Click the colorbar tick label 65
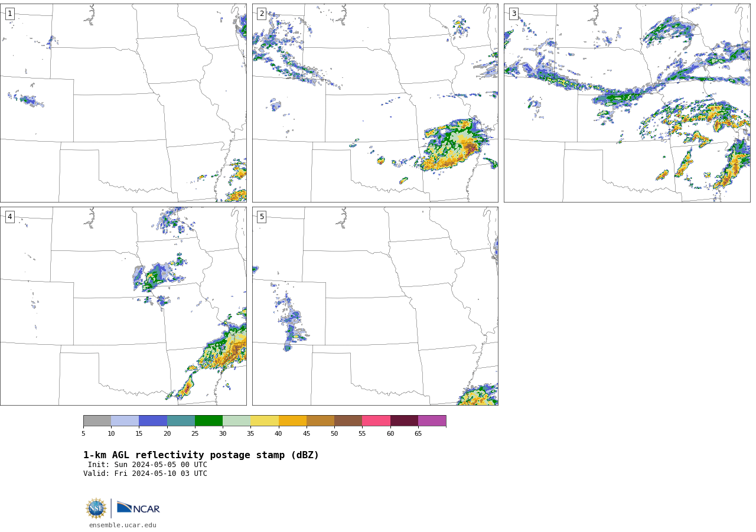The width and height of the screenshot is (756, 532). [418, 434]
